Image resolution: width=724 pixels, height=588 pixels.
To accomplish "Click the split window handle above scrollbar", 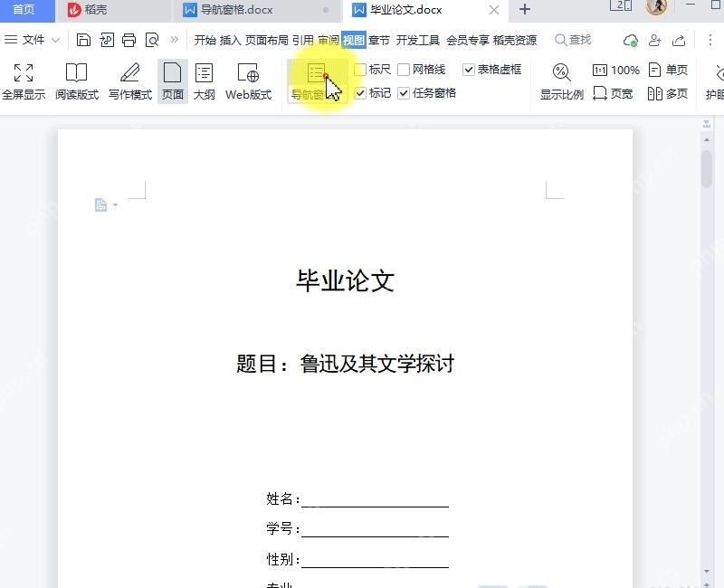I will [707, 124].
